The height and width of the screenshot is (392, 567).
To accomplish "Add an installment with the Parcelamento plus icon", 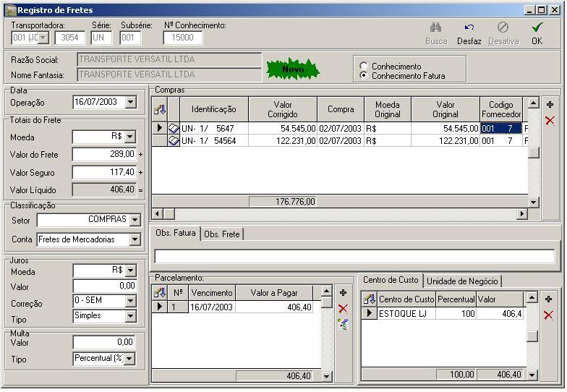I will 343,293.
